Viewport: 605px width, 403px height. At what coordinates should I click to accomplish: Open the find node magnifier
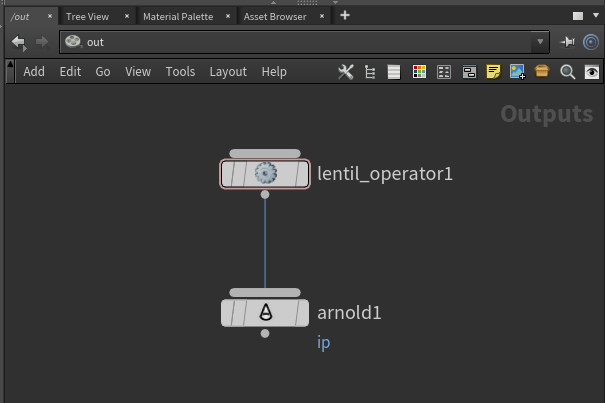568,72
